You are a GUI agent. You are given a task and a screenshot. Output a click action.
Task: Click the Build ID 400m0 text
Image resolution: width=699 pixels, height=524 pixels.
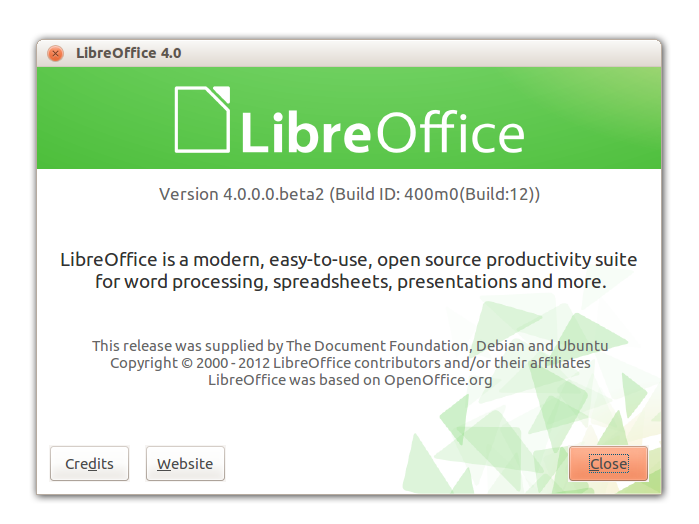pos(435,194)
